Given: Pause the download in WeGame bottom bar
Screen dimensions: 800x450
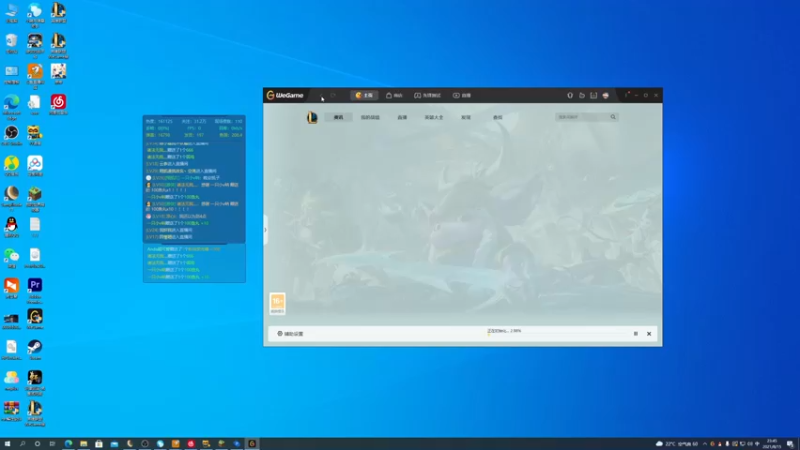Looking at the screenshot, I should click(x=636, y=334).
